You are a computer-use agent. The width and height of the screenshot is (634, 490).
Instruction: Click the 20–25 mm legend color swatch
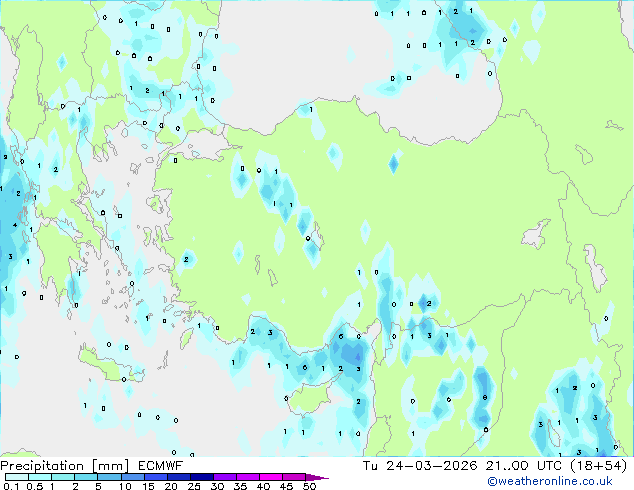point(178,477)
